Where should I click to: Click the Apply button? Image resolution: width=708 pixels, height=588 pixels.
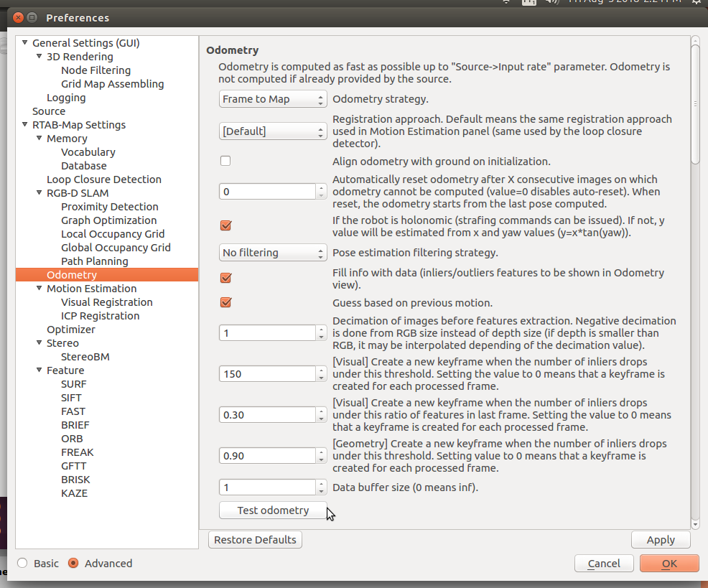click(660, 540)
